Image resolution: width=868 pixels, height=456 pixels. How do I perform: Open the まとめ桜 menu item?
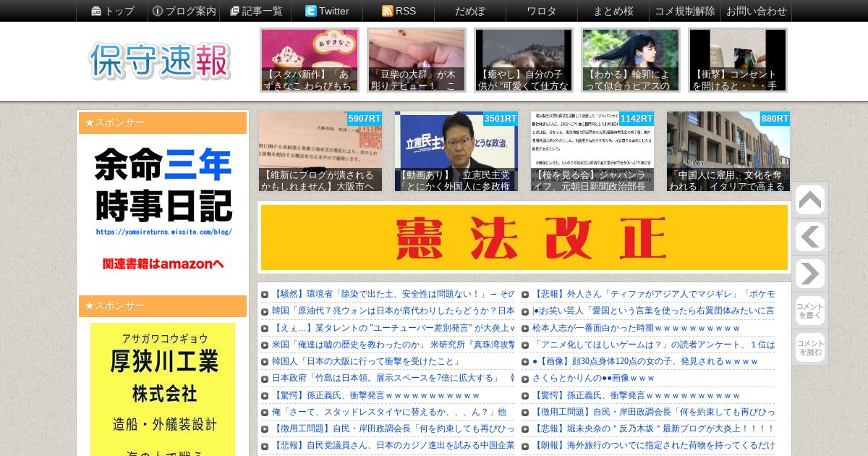(613, 11)
